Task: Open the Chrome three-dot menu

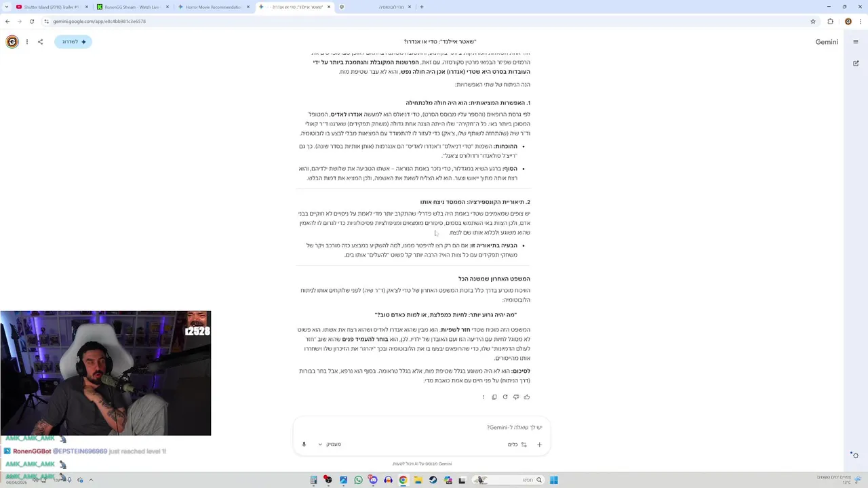Action: pyautogui.click(x=861, y=22)
